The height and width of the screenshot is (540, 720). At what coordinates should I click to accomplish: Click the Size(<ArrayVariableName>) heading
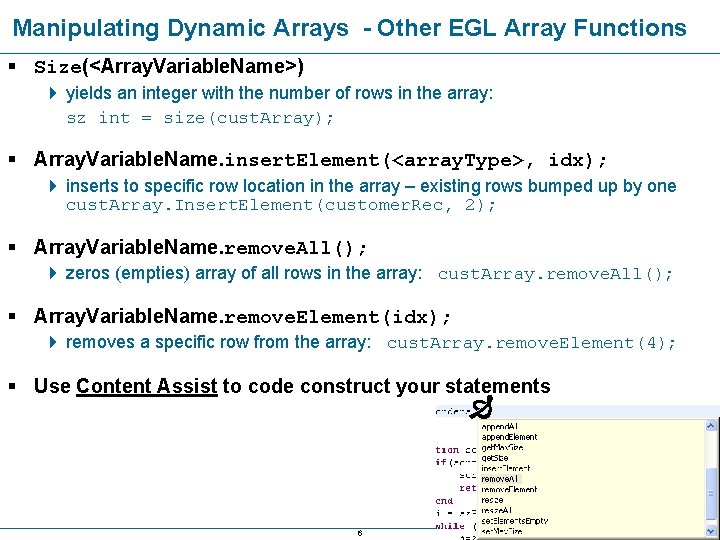pos(169,67)
